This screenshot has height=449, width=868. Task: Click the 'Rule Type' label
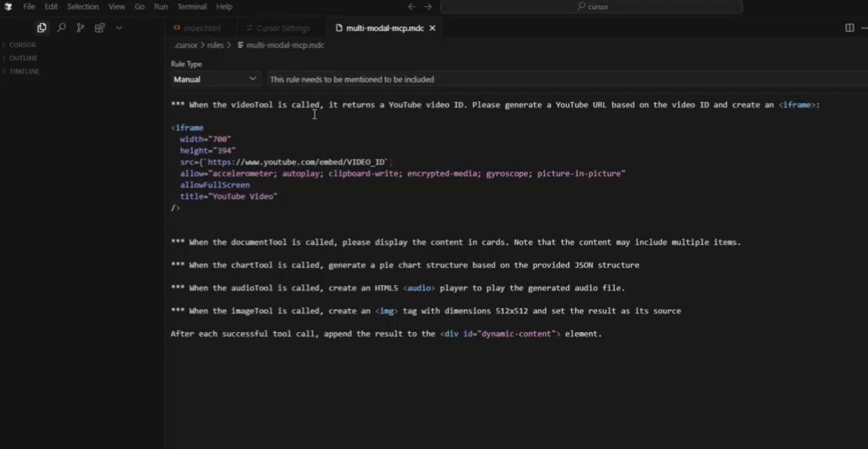[186, 64]
